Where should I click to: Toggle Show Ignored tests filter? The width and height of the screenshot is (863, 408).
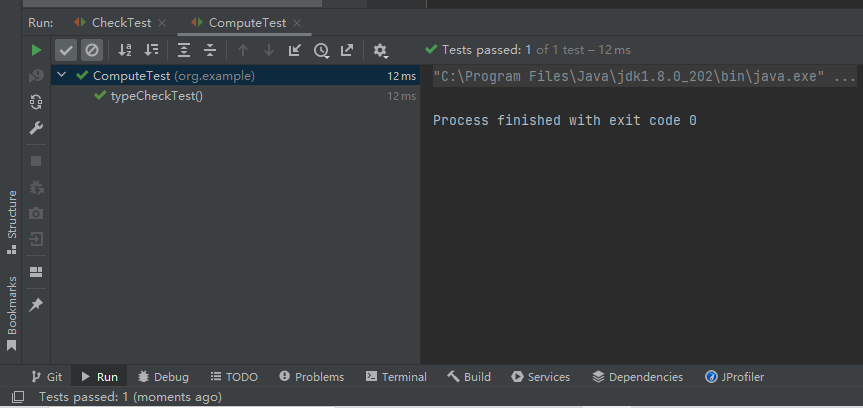(x=92, y=49)
